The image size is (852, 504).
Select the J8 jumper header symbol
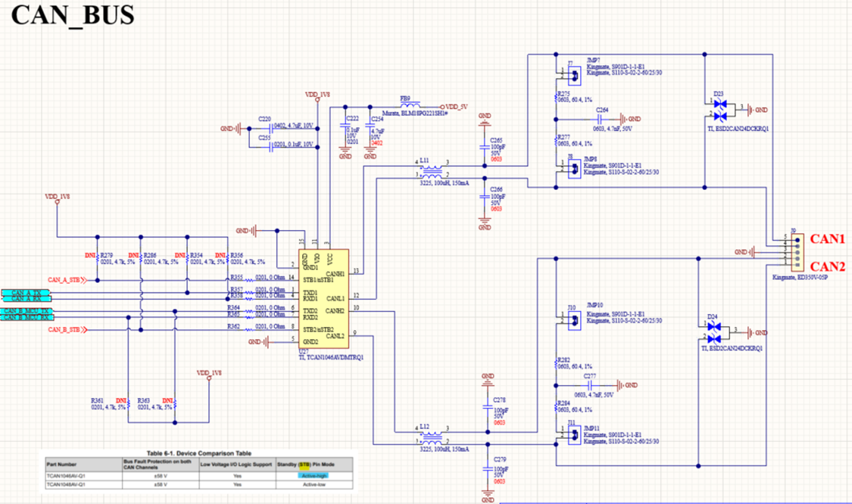point(574,170)
